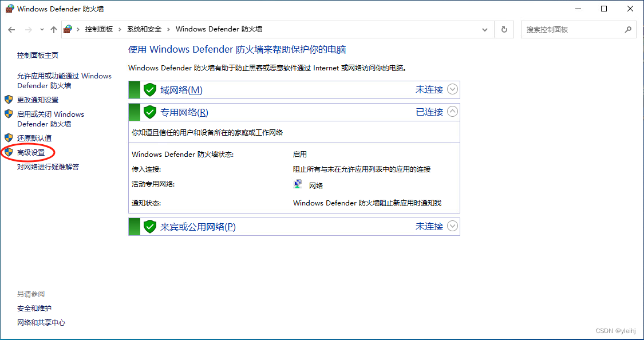Expand the 来宾或公用网络 section chevron
This screenshot has width=644, height=340.
click(452, 226)
